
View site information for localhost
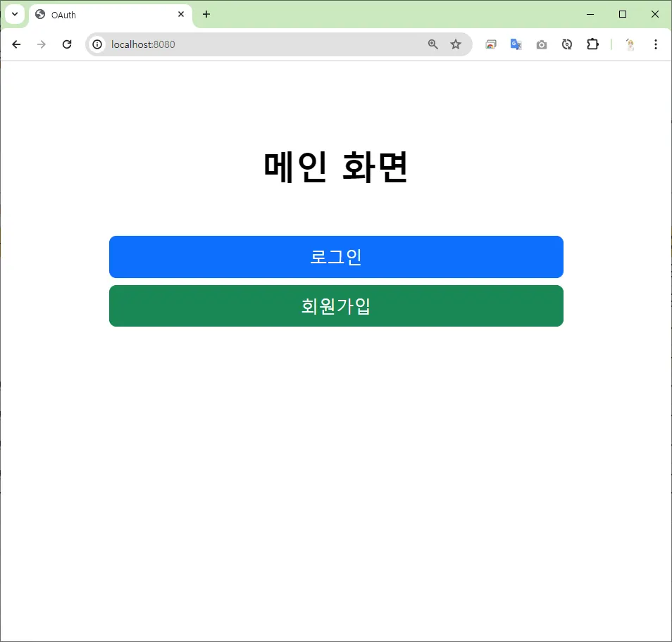tap(97, 44)
